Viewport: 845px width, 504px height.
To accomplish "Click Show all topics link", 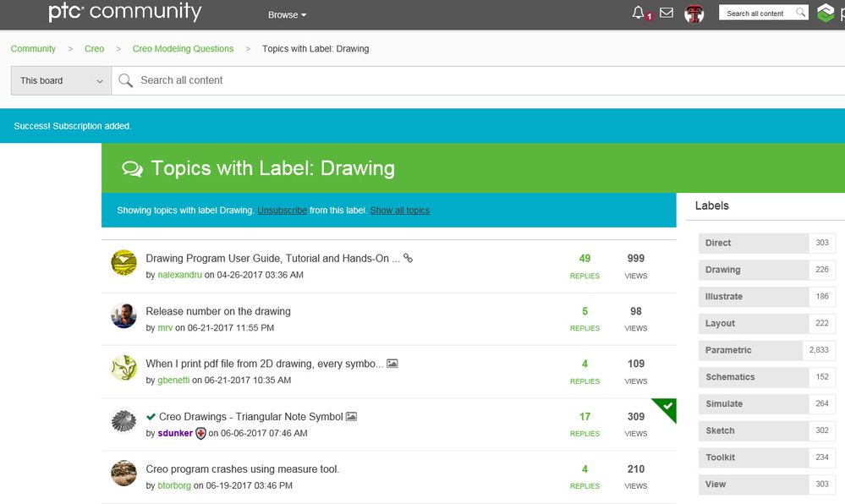I will [x=400, y=211].
